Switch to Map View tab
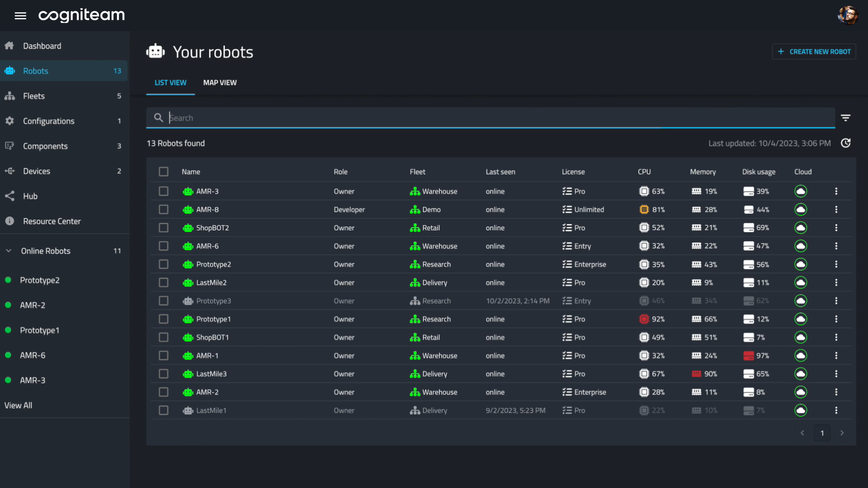 tap(220, 83)
